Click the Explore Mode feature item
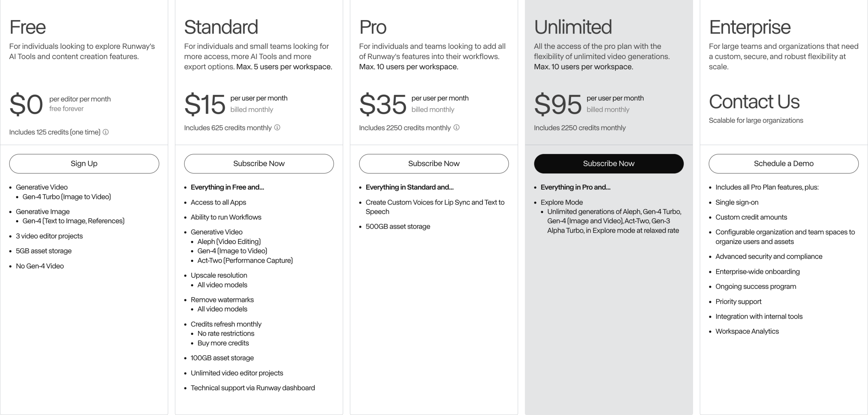The image size is (868, 415). click(561, 202)
